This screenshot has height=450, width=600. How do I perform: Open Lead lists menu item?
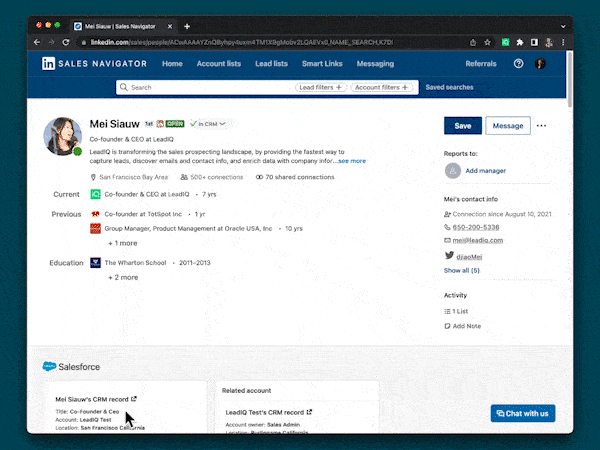point(271,64)
